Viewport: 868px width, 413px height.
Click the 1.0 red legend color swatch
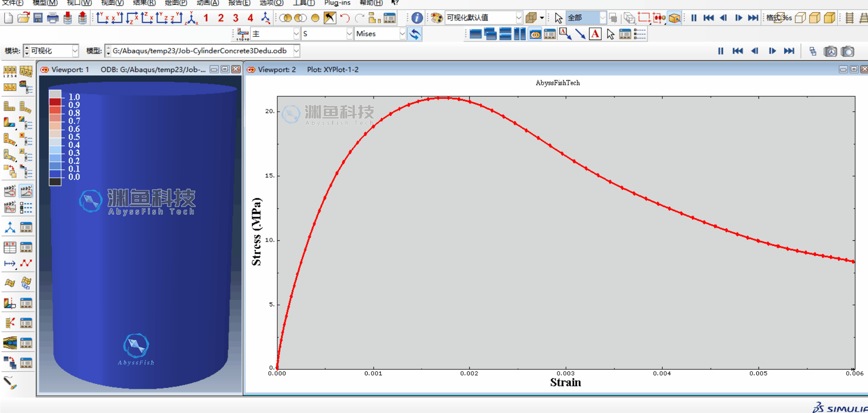(55, 102)
